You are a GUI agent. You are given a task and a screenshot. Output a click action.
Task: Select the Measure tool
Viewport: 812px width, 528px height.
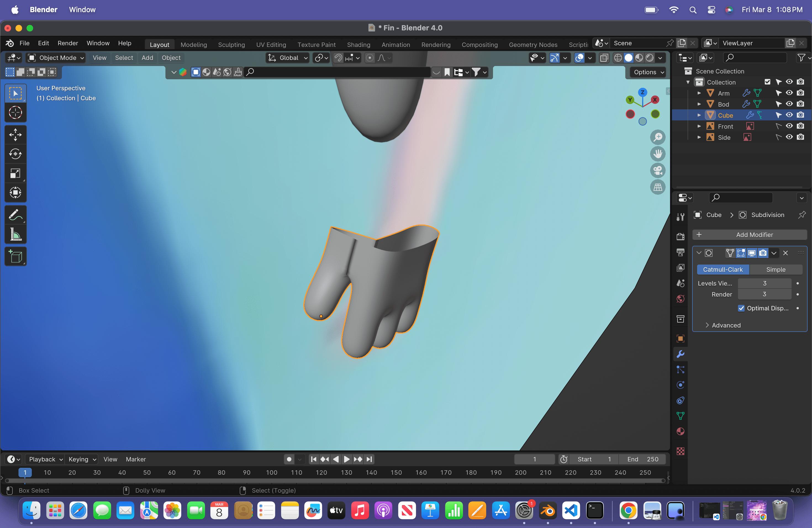point(15,234)
